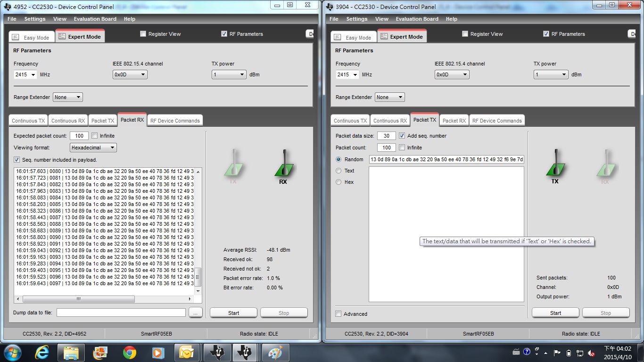Open File Explorer from the taskbar
Screen dimensions: 644x362
point(71,352)
